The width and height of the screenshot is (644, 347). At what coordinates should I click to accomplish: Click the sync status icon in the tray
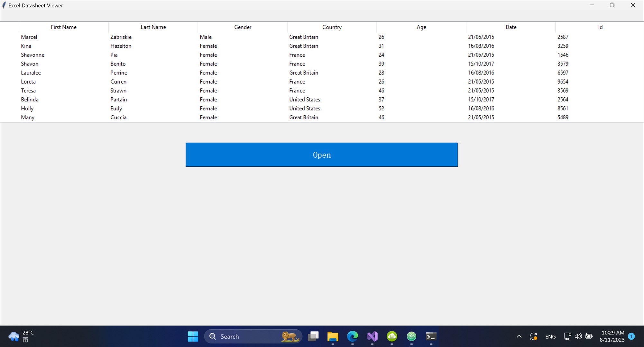tap(533, 336)
